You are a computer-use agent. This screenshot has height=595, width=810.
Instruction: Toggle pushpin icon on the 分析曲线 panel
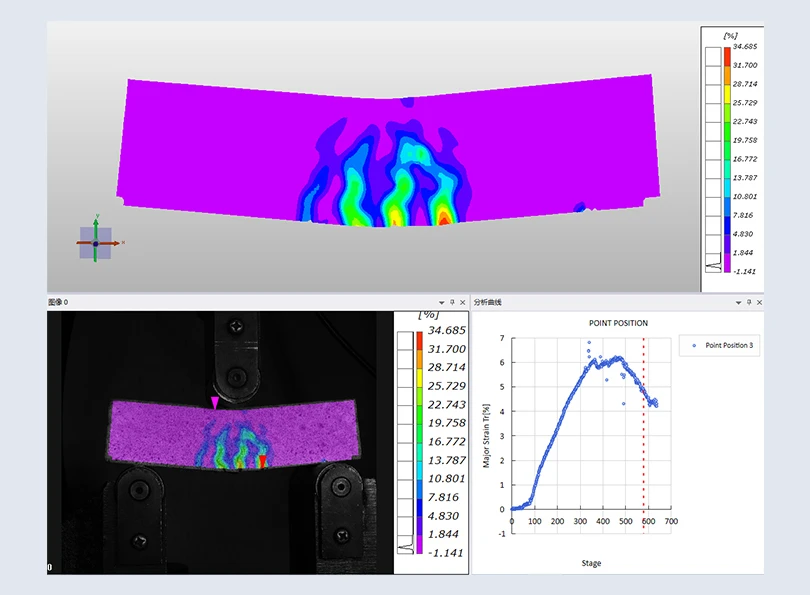(749, 302)
